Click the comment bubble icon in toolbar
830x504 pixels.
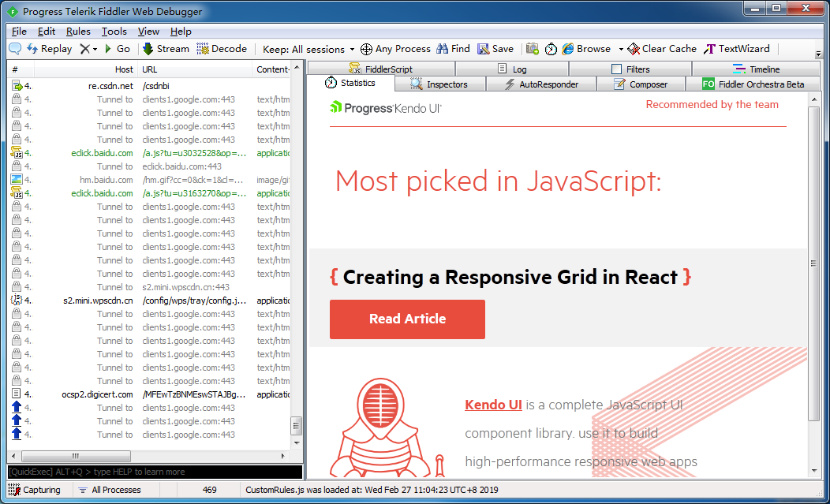coord(15,49)
